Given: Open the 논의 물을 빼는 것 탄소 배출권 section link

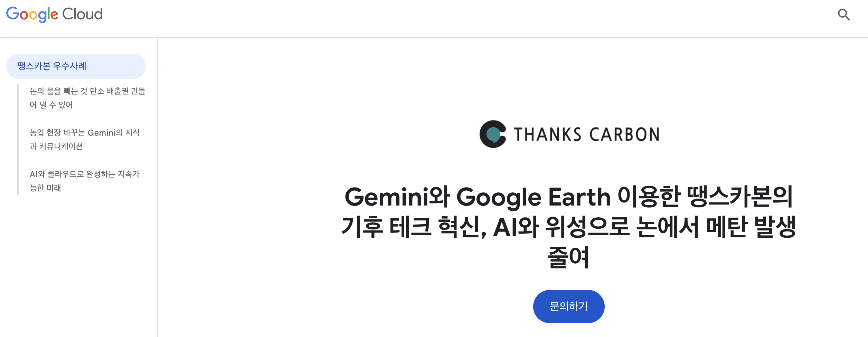Looking at the screenshot, I should [x=87, y=91].
